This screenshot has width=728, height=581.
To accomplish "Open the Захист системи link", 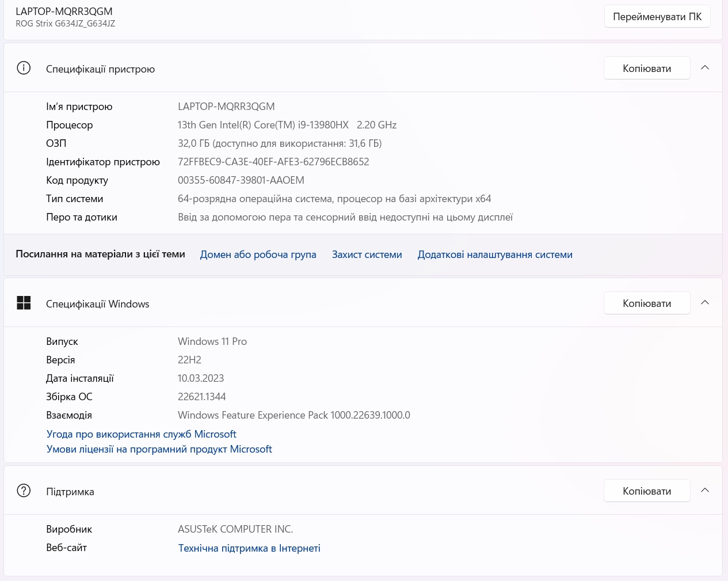I will coord(367,255).
